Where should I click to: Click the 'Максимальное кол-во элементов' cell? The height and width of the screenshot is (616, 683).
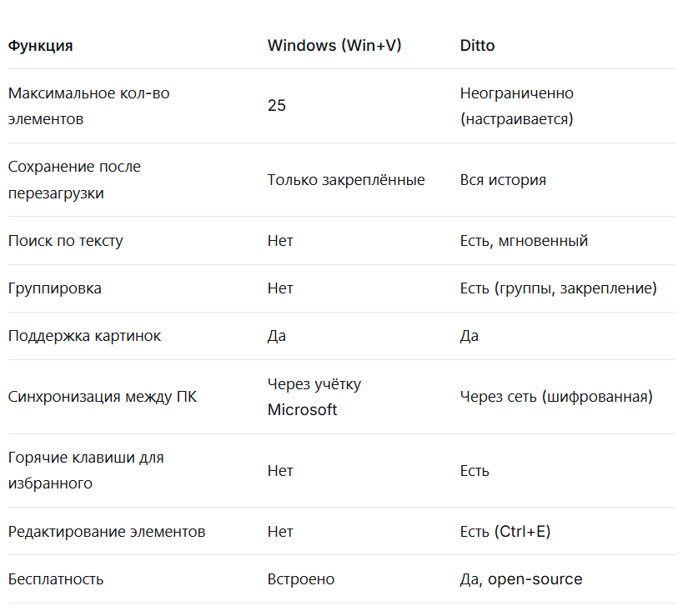pyautogui.click(x=88, y=106)
